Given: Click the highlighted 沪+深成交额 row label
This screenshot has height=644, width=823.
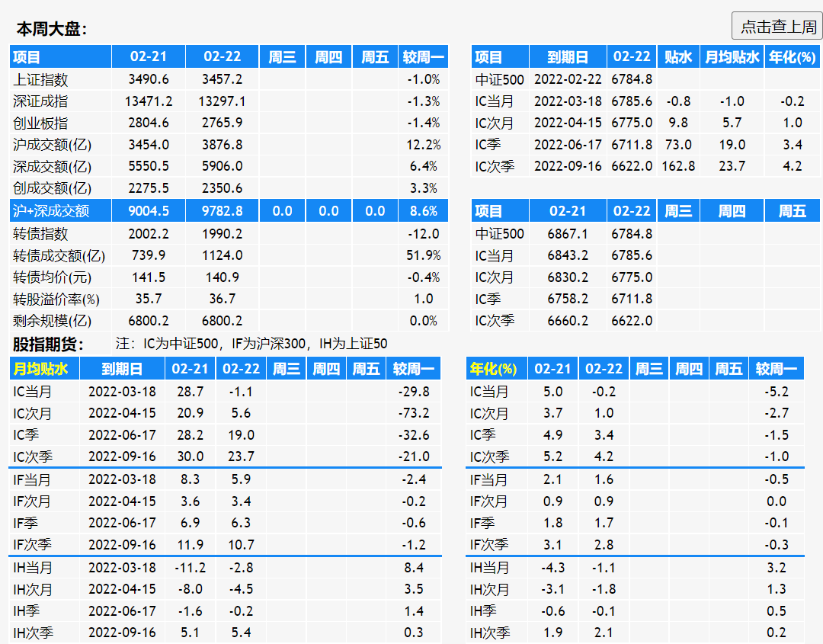Looking at the screenshot, I should point(51,211).
